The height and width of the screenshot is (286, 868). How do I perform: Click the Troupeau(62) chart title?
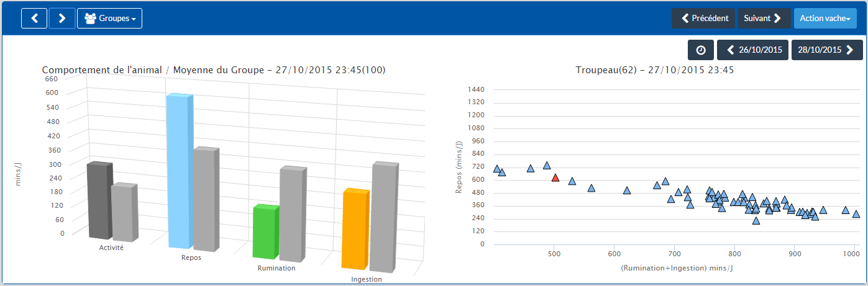coord(655,70)
